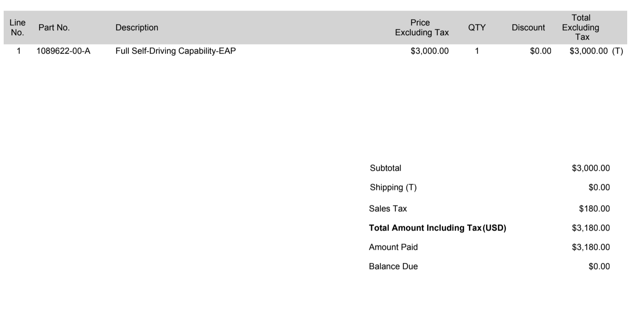Viewport: 644px width, 312px height.
Task: Click the Sales Tax label
Action: (388, 209)
